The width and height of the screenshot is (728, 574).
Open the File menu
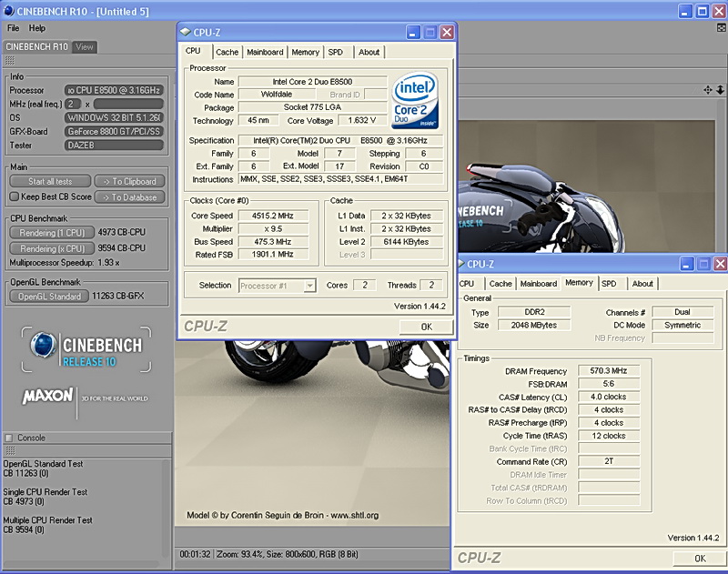tap(14, 28)
